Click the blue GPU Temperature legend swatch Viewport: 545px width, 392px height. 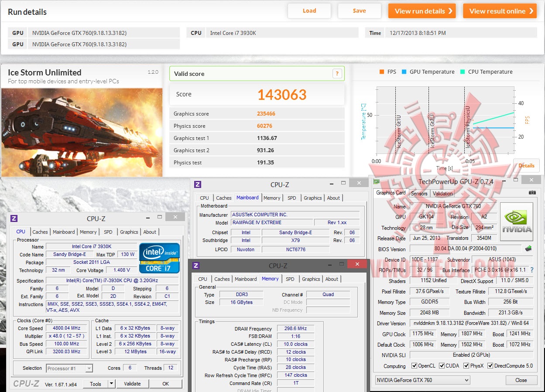coord(404,72)
